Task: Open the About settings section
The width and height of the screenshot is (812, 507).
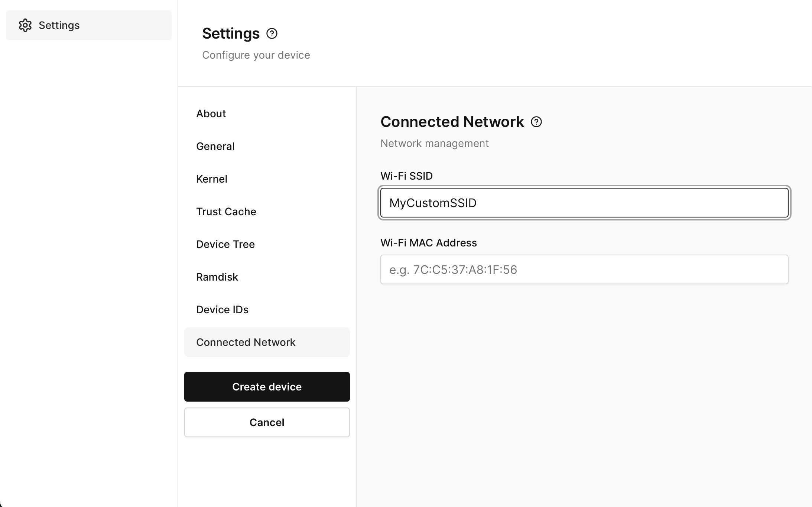Action: point(267,114)
